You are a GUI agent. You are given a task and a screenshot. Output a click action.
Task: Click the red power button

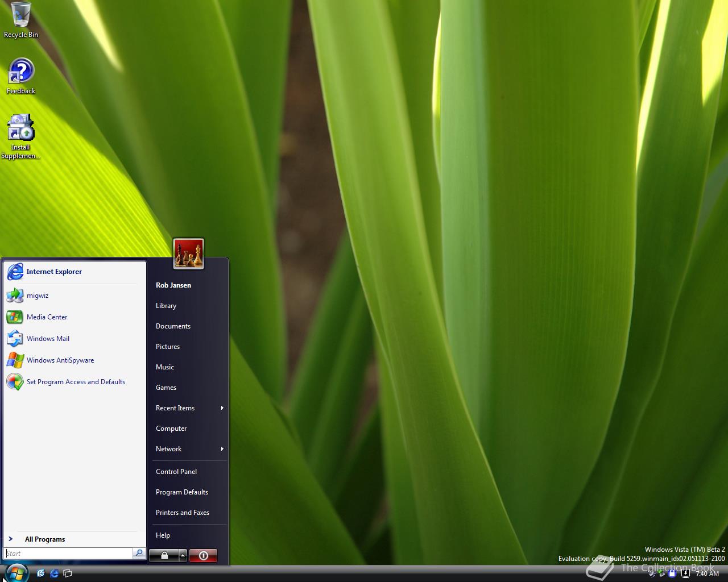(x=203, y=556)
